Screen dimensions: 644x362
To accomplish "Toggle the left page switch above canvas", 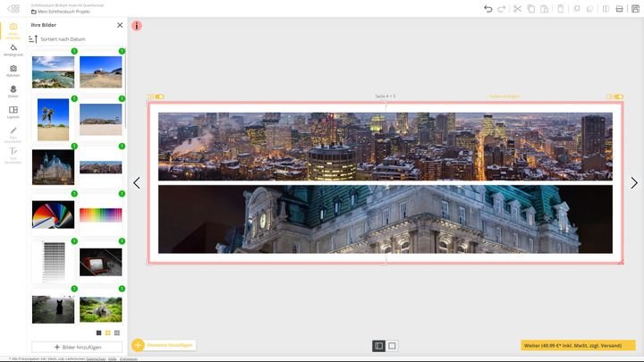I will click(159, 97).
